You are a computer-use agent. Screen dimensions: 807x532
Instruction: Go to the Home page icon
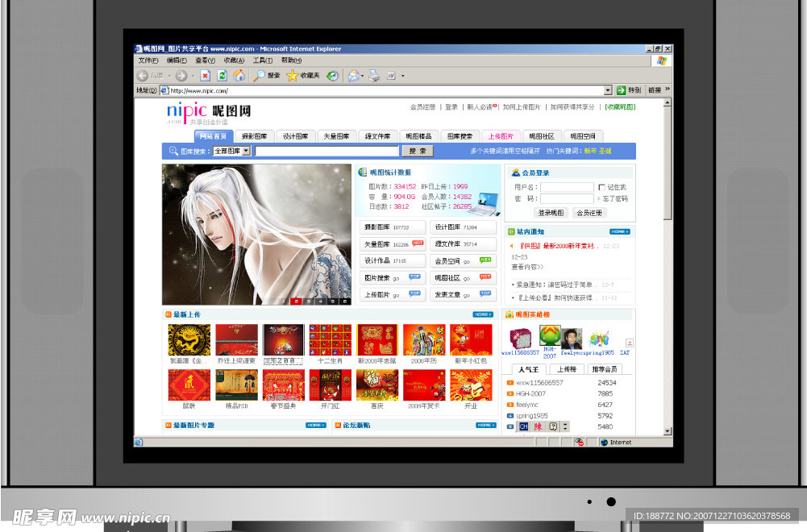coord(239,76)
